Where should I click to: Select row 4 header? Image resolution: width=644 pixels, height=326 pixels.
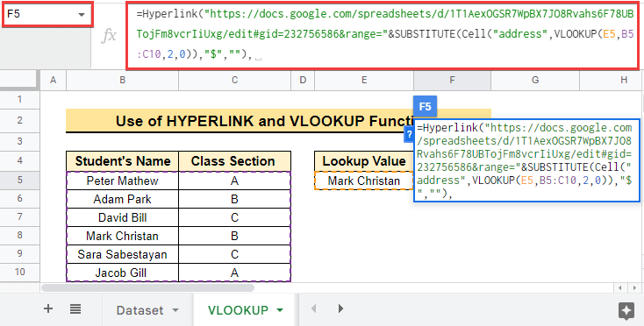[19, 160]
